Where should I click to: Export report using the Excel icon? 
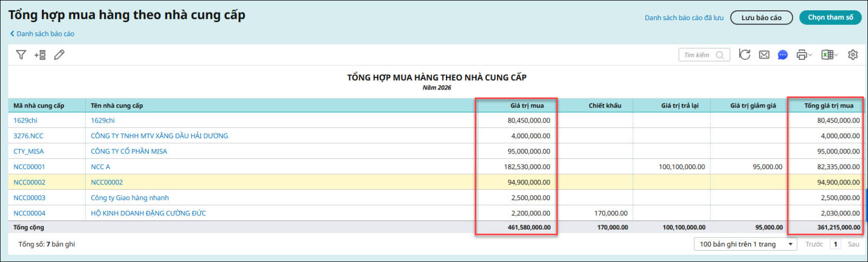coord(827,55)
